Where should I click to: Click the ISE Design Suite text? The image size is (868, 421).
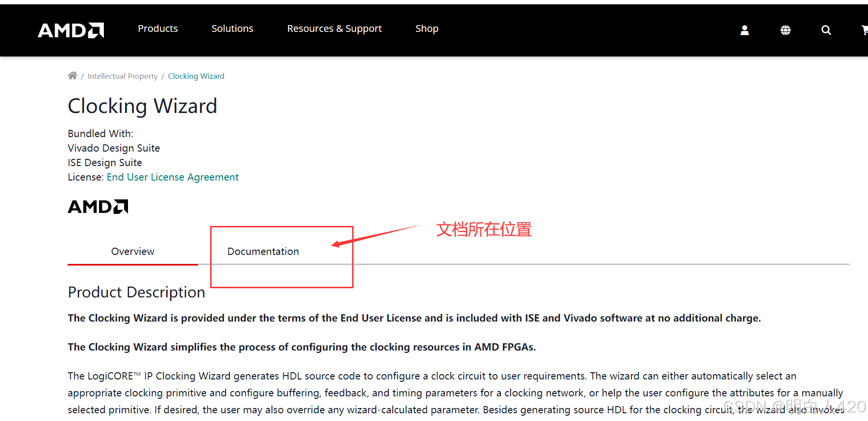click(x=105, y=163)
